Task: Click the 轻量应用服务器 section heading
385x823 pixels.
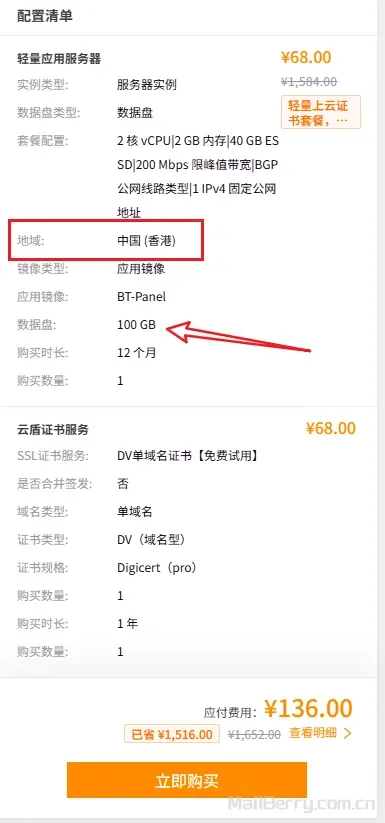Action: pos(59,59)
